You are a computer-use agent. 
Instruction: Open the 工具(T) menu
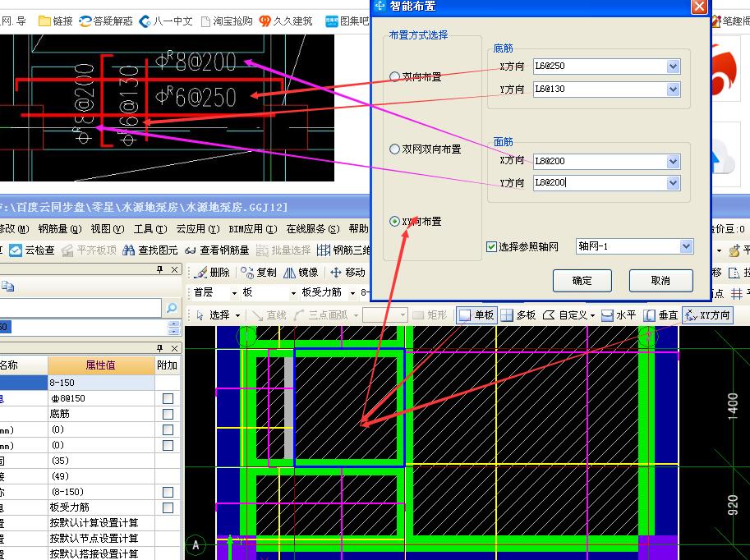tap(150, 229)
